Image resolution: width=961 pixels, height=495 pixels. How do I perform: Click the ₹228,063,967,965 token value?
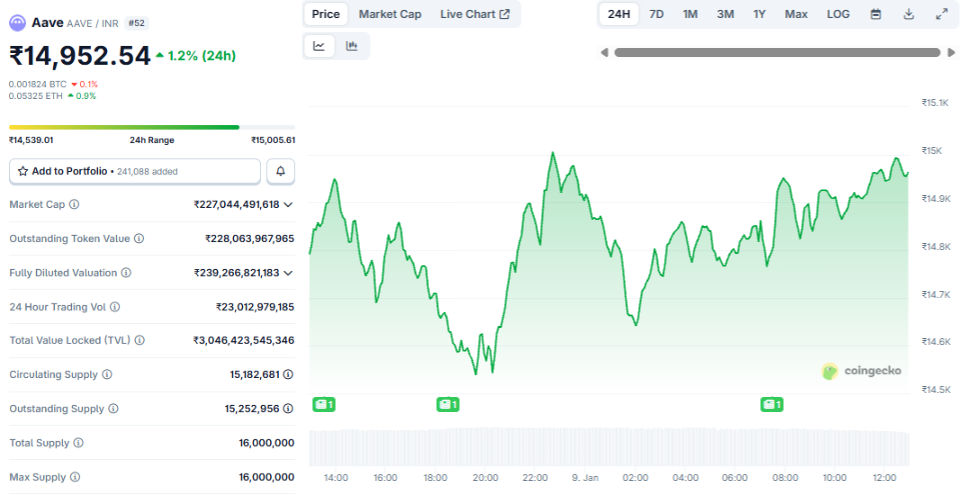249,238
